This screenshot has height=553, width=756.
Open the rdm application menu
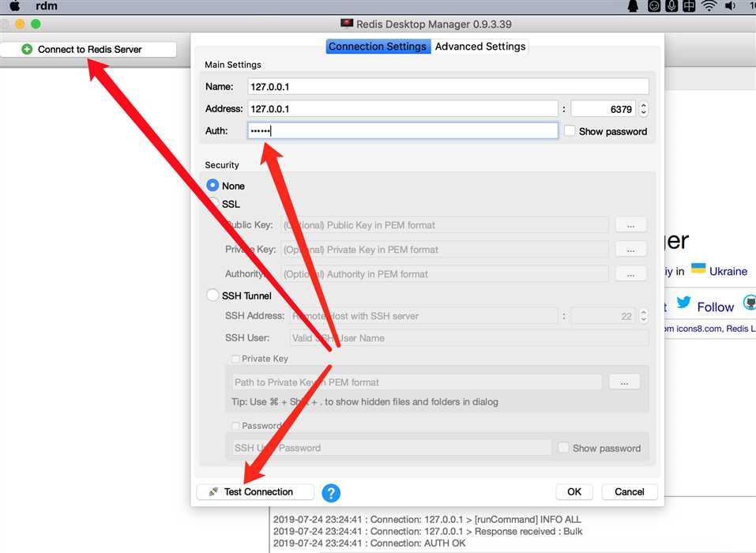[x=47, y=6]
